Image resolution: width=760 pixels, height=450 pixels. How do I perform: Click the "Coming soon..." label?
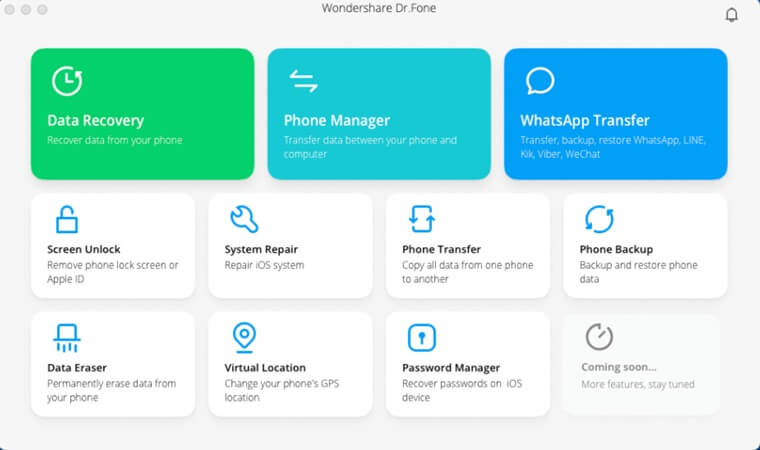point(619,367)
